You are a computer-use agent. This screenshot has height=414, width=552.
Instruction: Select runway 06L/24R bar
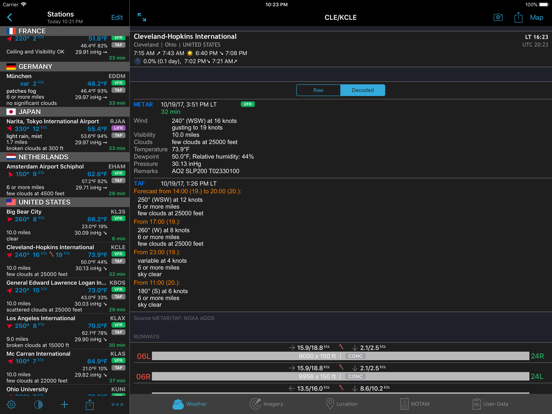340,356
